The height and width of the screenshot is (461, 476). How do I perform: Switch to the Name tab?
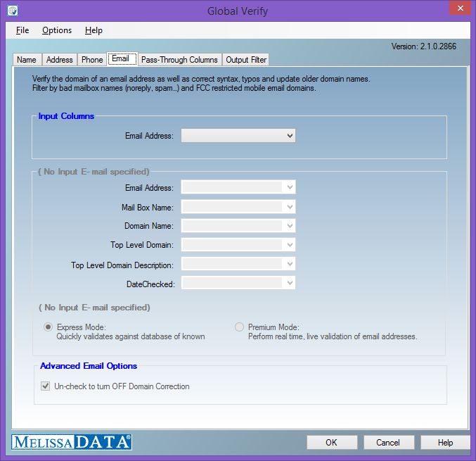coord(27,60)
